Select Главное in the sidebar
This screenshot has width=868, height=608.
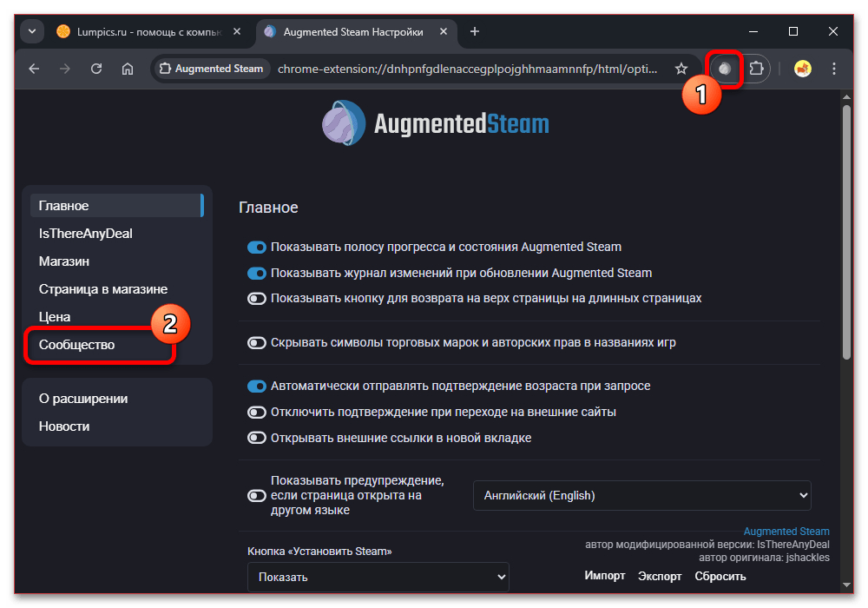(x=117, y=206)
